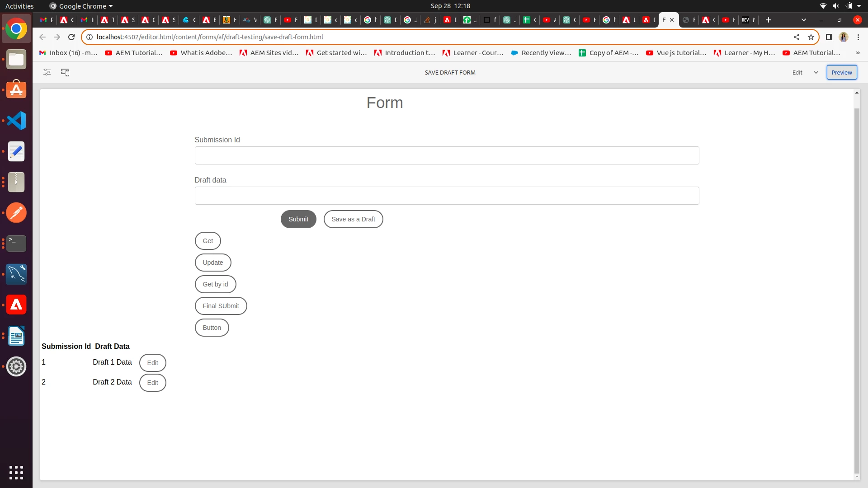This screenshot has height=488, width=868.
Task: Click the Save as a Draft button
Action: tap(353, 219)
